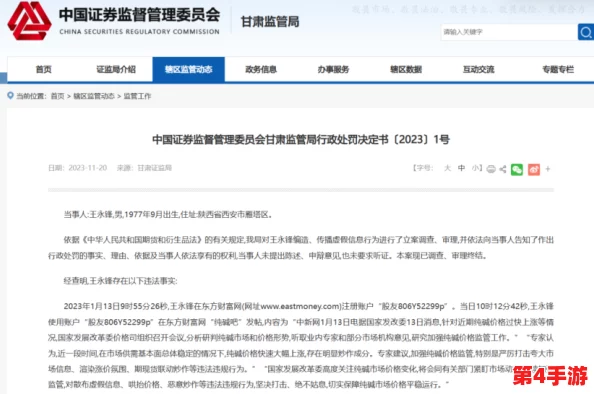This screenshot has height=394, width=594.
Task: Open the 首页 navigation tab
Action: [44, 69]
